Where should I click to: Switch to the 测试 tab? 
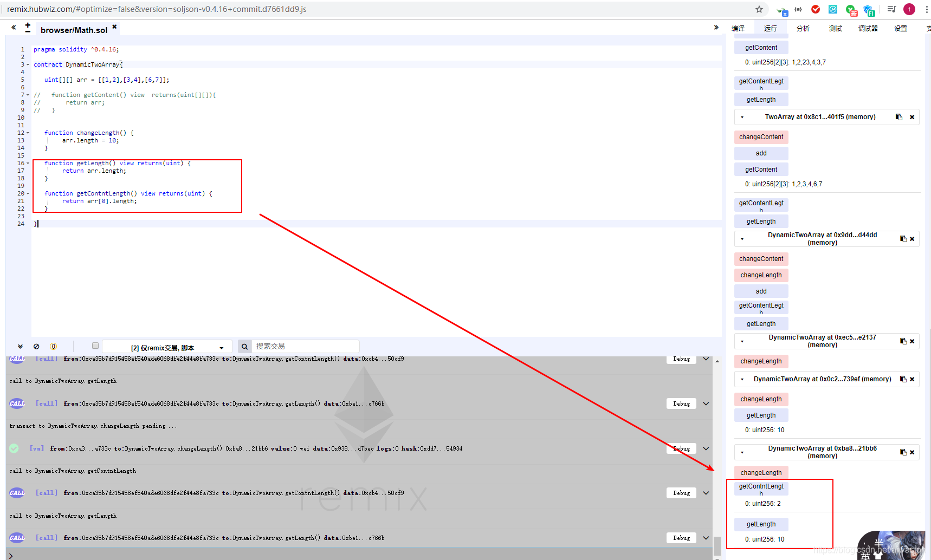836,28
